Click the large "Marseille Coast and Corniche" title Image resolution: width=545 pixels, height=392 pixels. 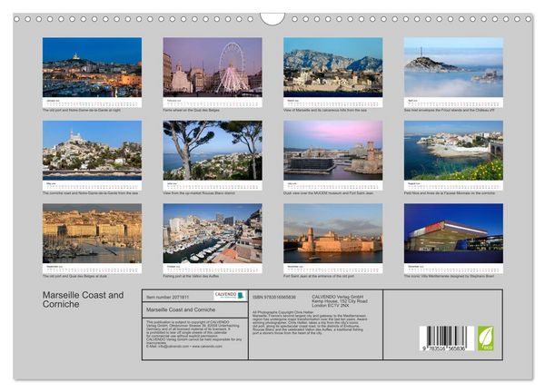tap(83, 299)
